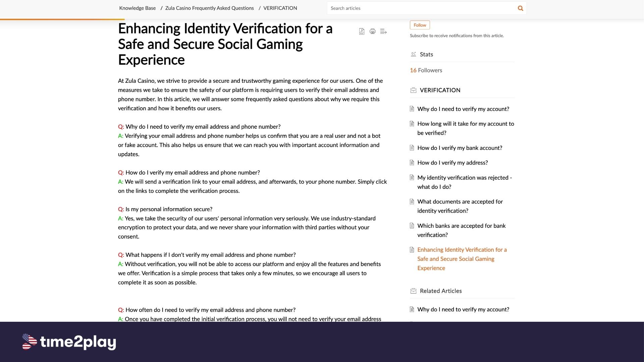Click question 'Is my personal information secure?'
644x362 pixels.
(x=169, y=209)
